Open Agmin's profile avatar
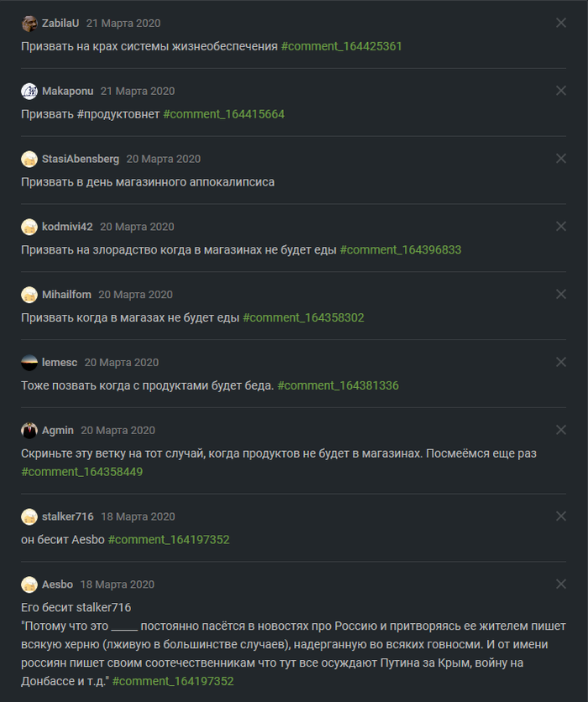Viewport: 588px width, 702px height. tap(29, 430)
